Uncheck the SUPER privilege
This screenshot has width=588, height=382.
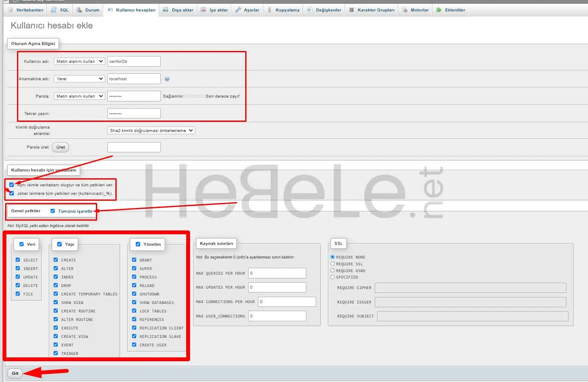pos(134,268)
